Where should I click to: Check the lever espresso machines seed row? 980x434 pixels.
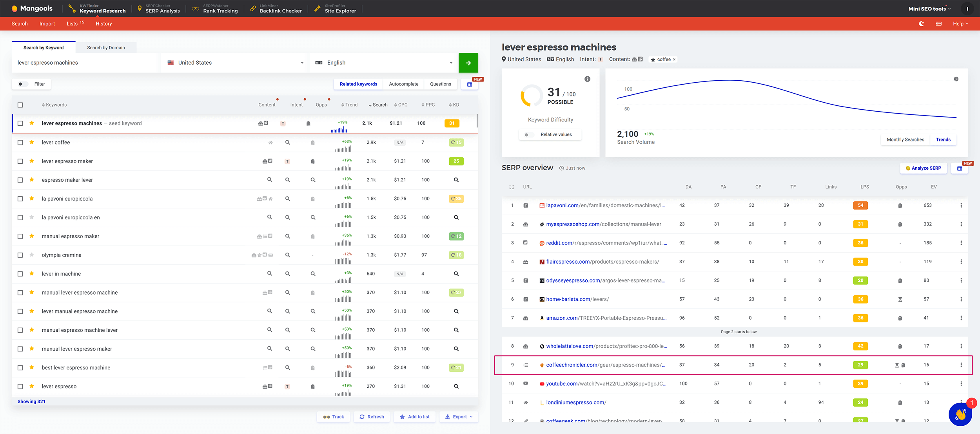pyautogui.click(x=20, y=123)
